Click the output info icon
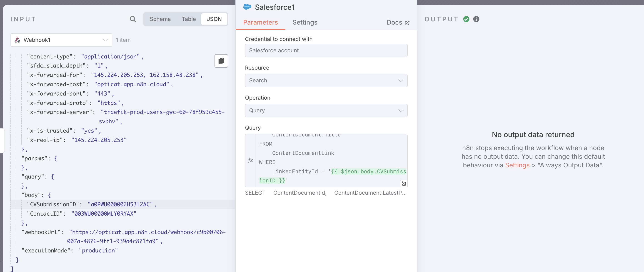The height and width of the screenshot is (272, 644). 476,19
